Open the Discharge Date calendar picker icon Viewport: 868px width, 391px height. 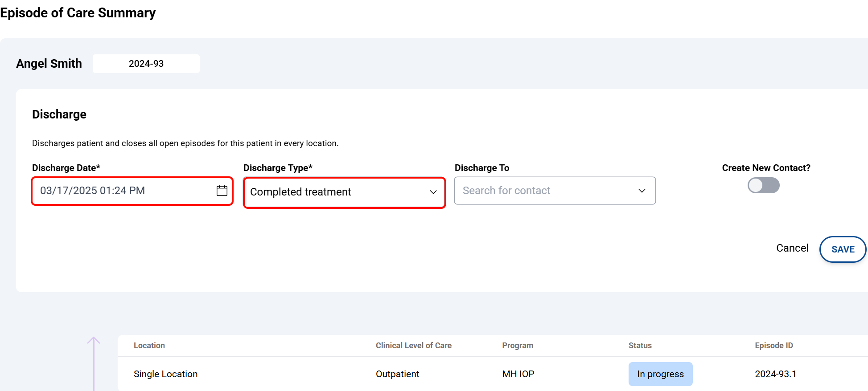pyautogui.click(x=222, y=191)
